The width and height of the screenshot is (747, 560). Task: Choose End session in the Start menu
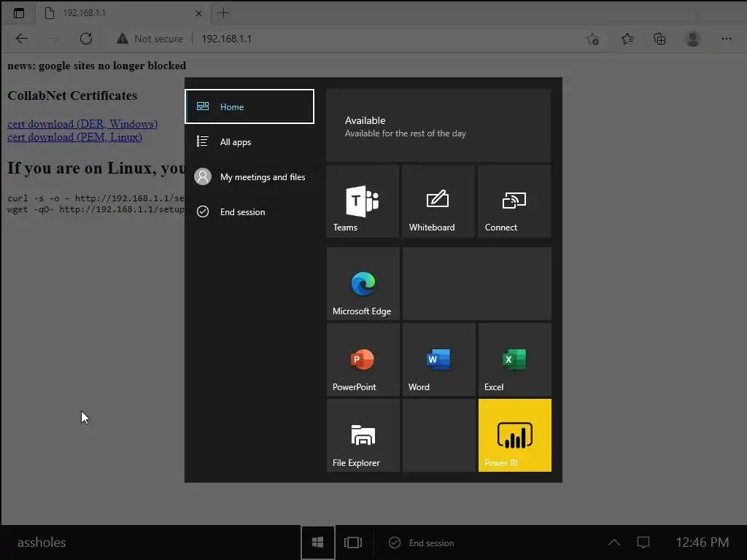coord(249,212)
